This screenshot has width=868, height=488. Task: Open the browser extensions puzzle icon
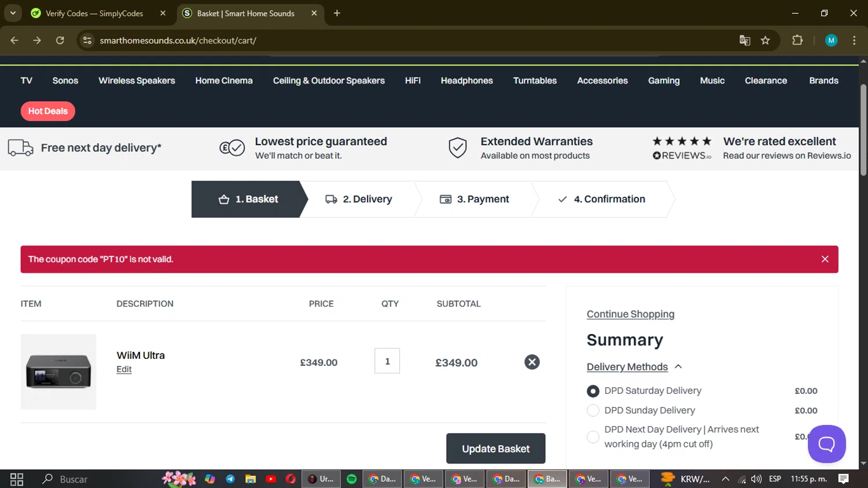point(797,41)
